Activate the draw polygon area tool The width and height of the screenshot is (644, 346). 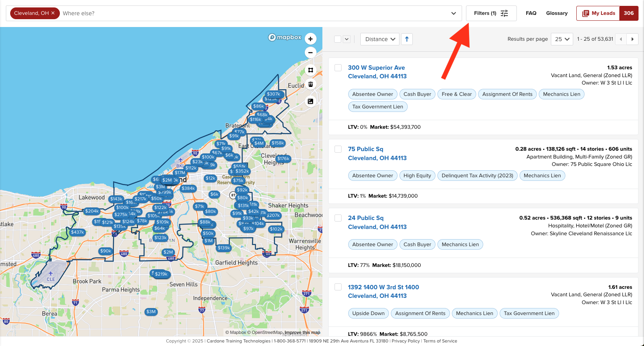[x=310, y=70]
